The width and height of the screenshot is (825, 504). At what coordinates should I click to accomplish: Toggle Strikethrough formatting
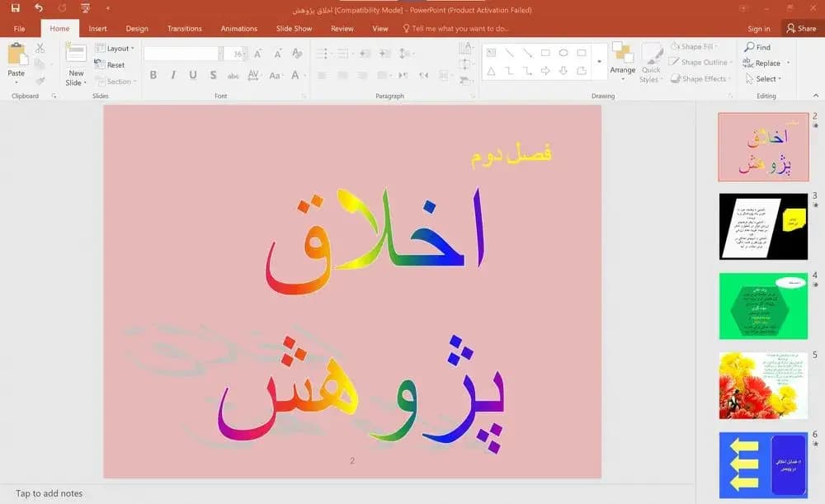pos(233,76)
